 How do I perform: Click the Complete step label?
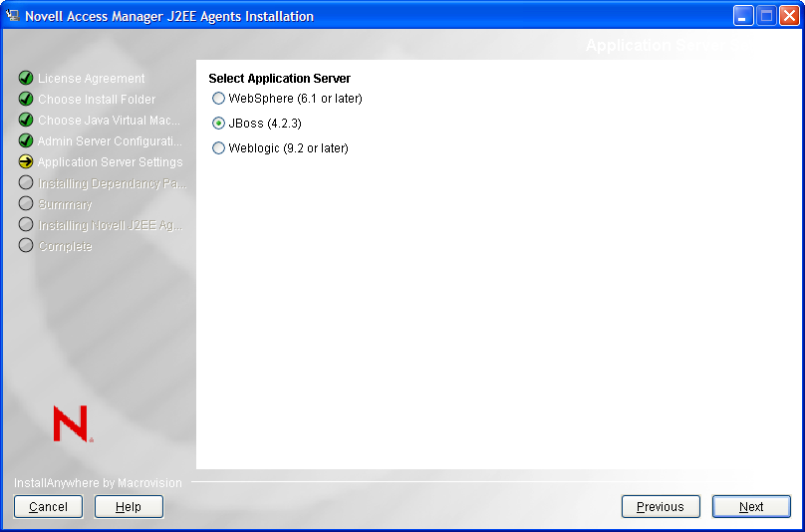coord(65,246)
